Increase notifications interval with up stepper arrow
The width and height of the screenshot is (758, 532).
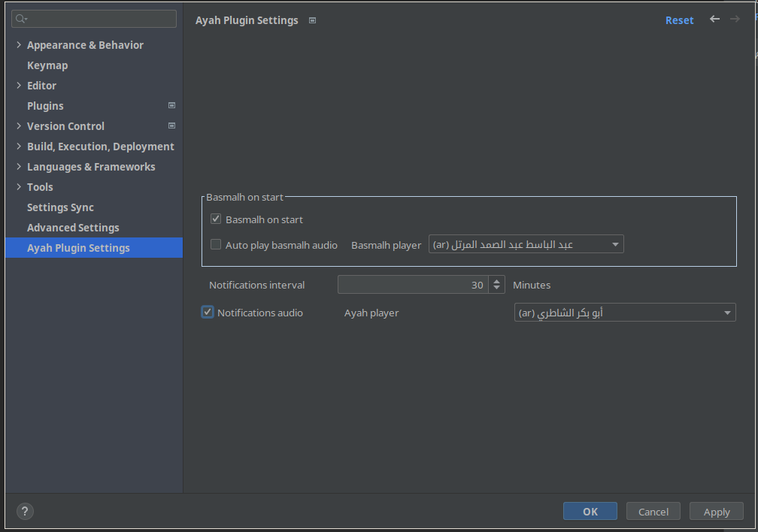point(496,281)
